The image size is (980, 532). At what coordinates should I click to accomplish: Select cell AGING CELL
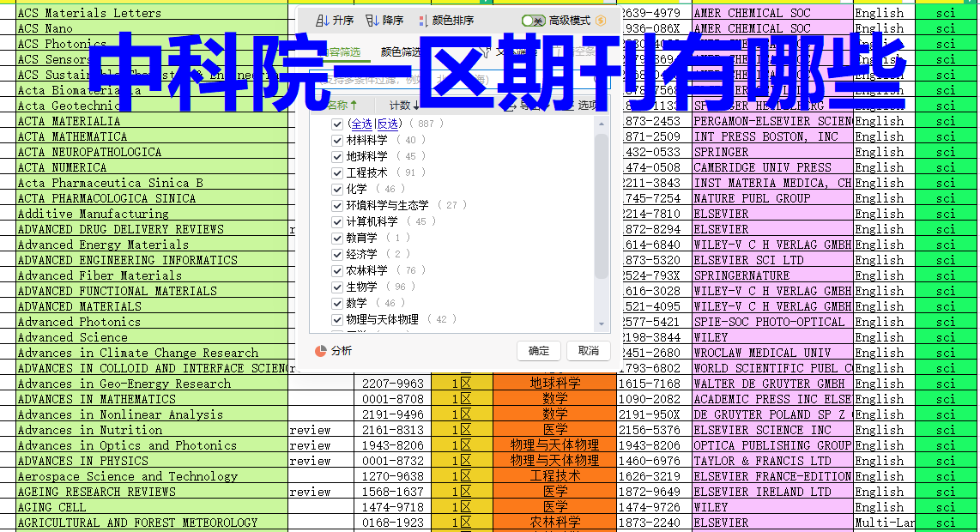pos(152,508)
